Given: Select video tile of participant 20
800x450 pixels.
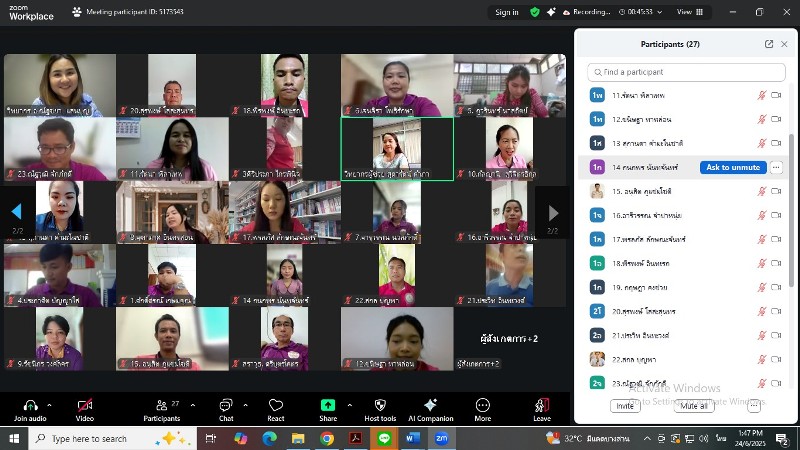Looking at the screenshot, I should (172, 86).
